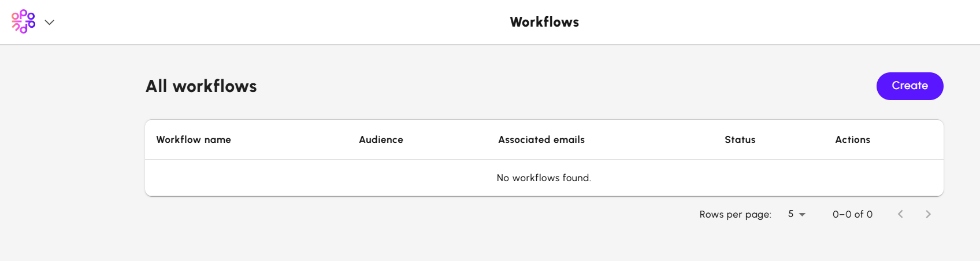Click the 0–0 of 0 pagination text
The image size is (980, 261).
(852, 214)
